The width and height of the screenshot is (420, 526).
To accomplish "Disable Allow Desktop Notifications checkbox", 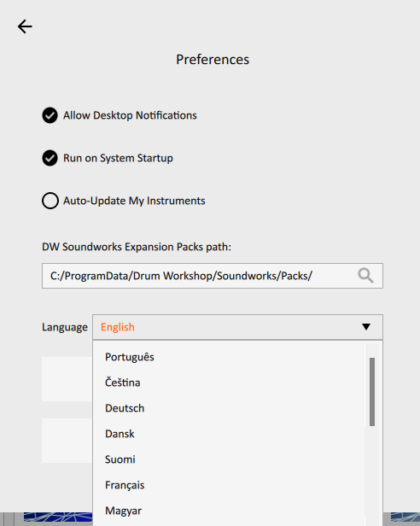I will [x=50, y=115].
